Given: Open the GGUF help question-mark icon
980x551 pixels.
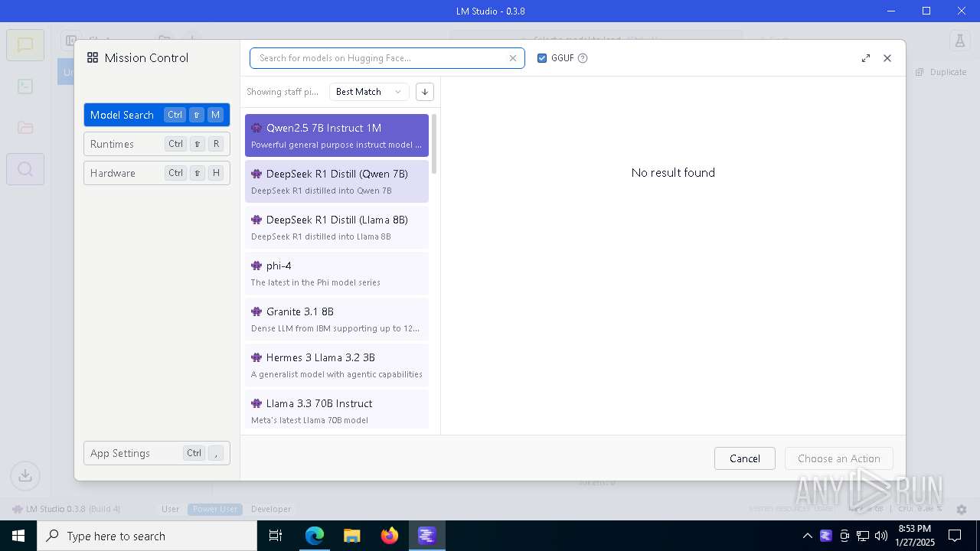Looking at the screenshot, I should point(583,58).
